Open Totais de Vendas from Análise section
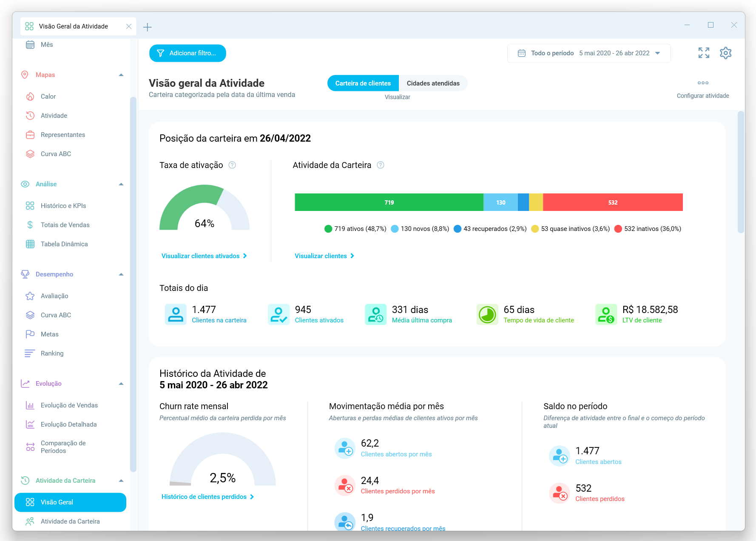The image size is (756, 541). pos(30,225)
